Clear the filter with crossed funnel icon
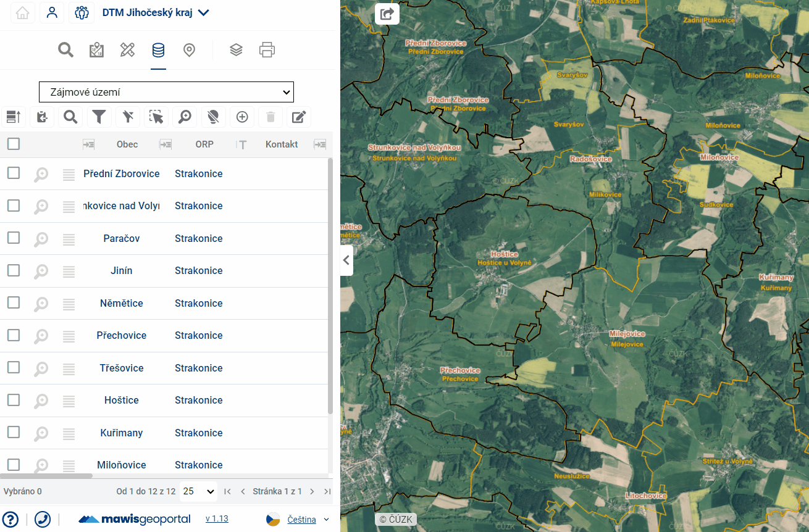809x532 pixels. [128, 117]
